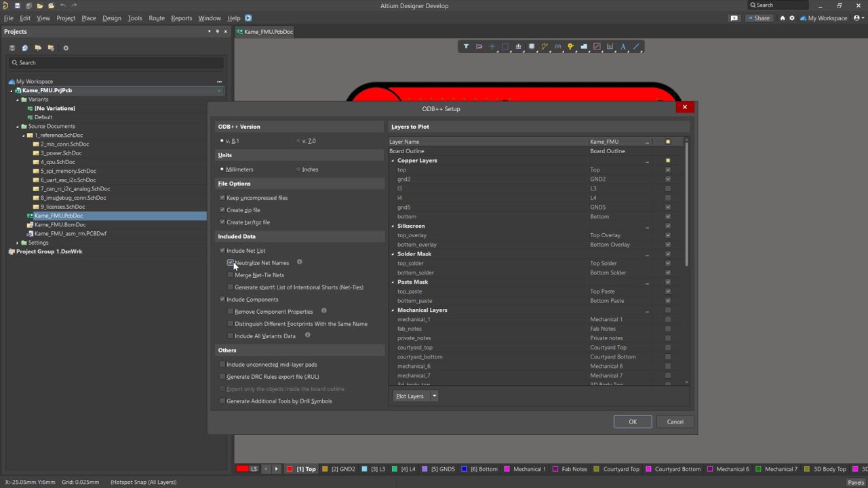Choose the rectangle selection tool
The width and height of the screenshot is (868, 488).
pos(505,47)
